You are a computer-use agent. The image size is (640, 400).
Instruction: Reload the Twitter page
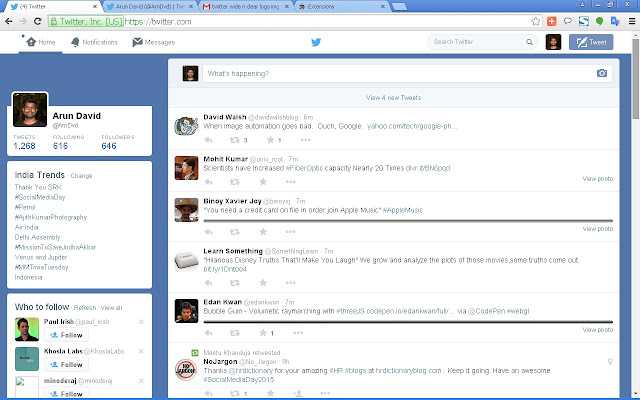pyautogui.click(x=38, y=22)
